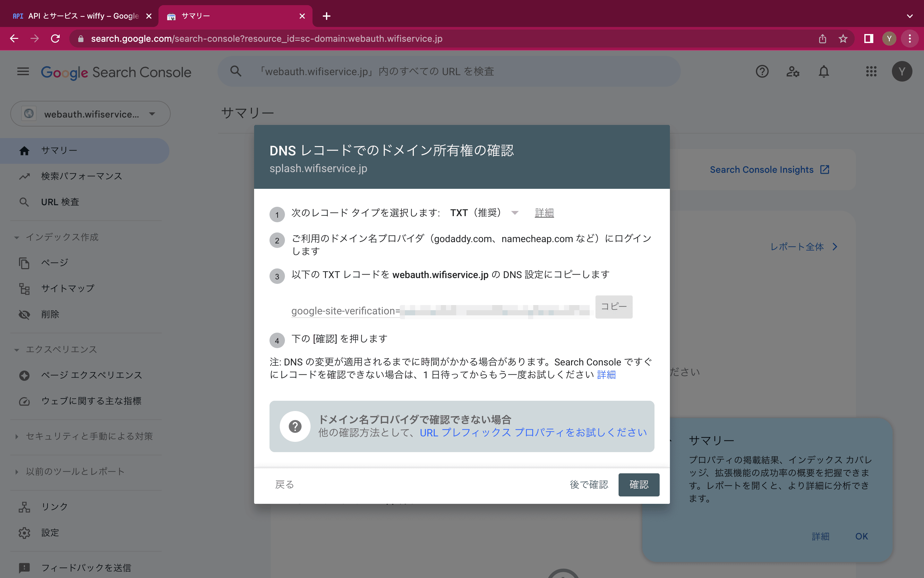Click the browser back arrow
This screenshot has width=924, height=578.
pyautogui.click(x=14, y=39)
